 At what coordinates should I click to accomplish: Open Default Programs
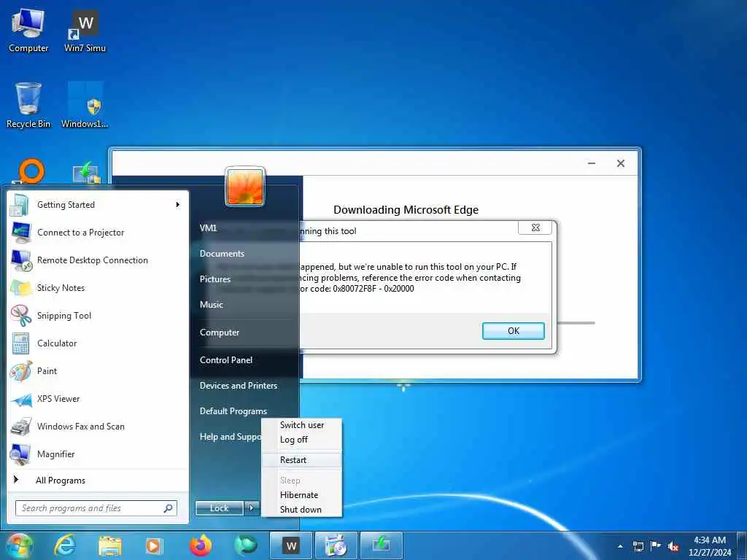tap(233, 411)
